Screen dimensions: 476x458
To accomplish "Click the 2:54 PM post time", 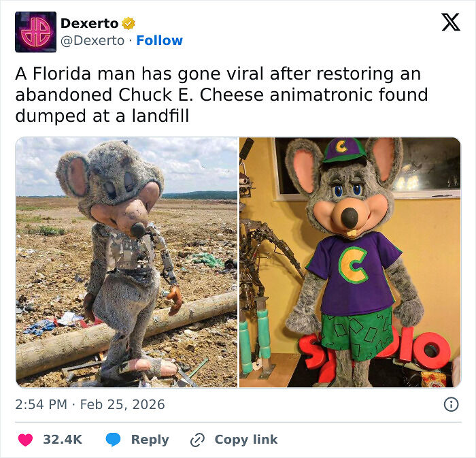I will click(41, 404).
